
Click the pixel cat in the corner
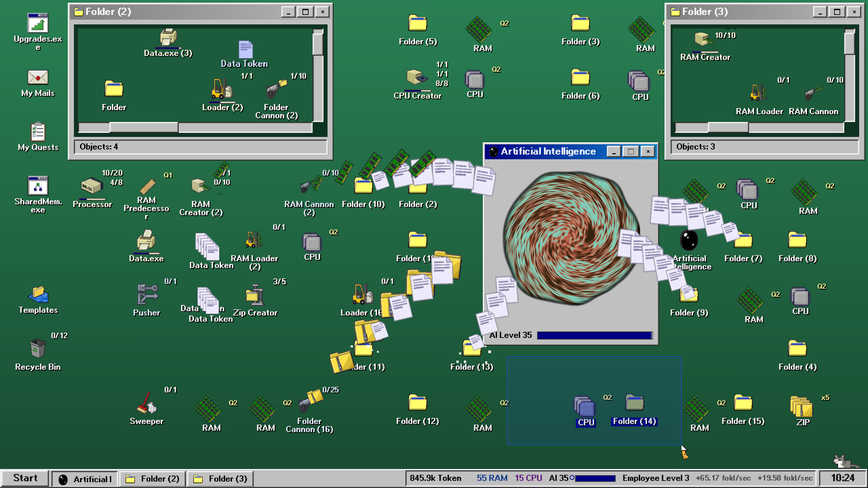pos(844,462)
